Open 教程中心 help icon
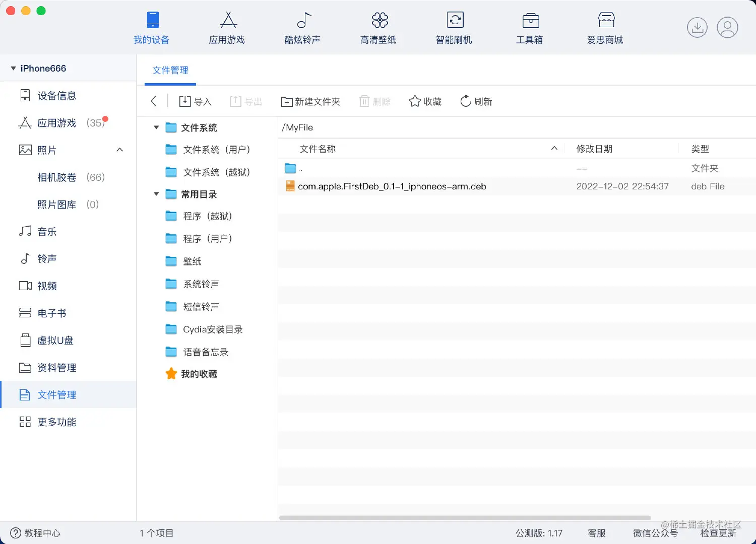756x544 pixels. click(x=16, y=533)
